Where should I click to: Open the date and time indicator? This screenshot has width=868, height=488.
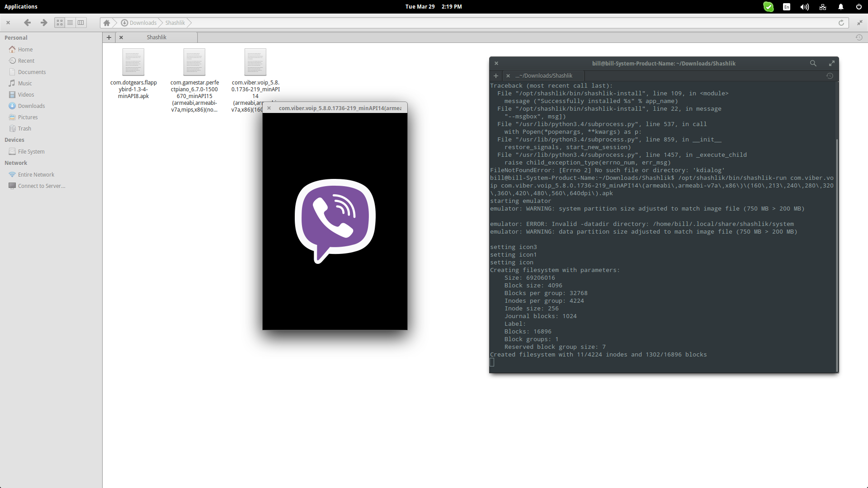coord(434,6)
